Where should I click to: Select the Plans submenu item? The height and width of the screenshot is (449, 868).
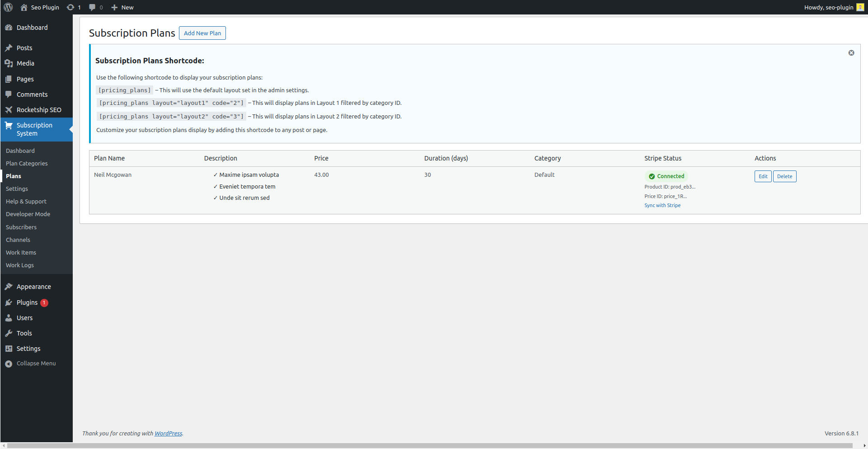click(14, 176)
